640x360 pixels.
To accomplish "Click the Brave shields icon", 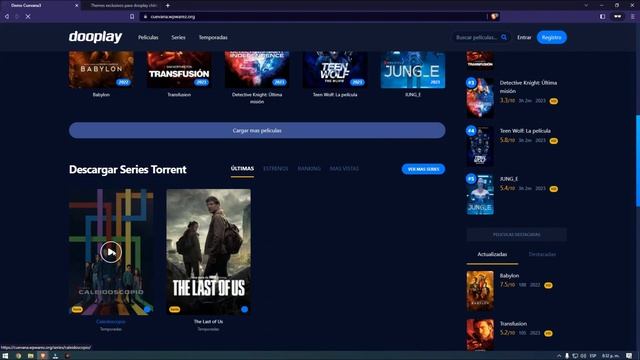I will [494, 17].
